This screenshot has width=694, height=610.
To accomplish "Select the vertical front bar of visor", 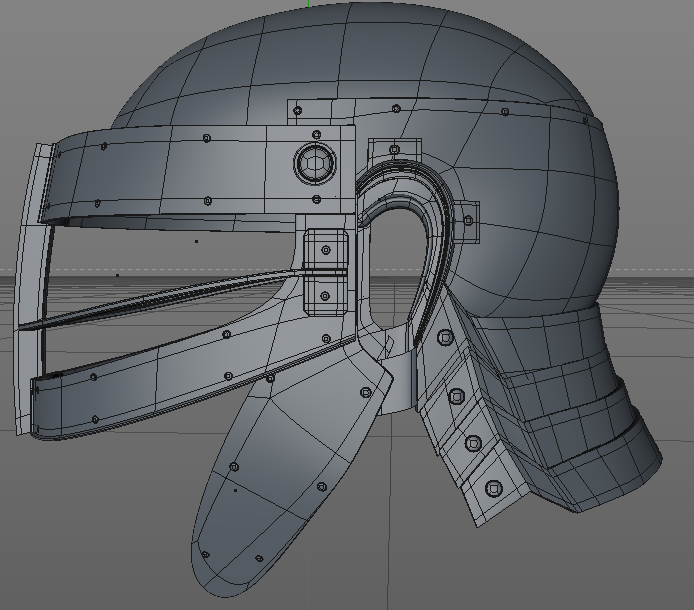I will pyautogui.click(x=29, y=288).
